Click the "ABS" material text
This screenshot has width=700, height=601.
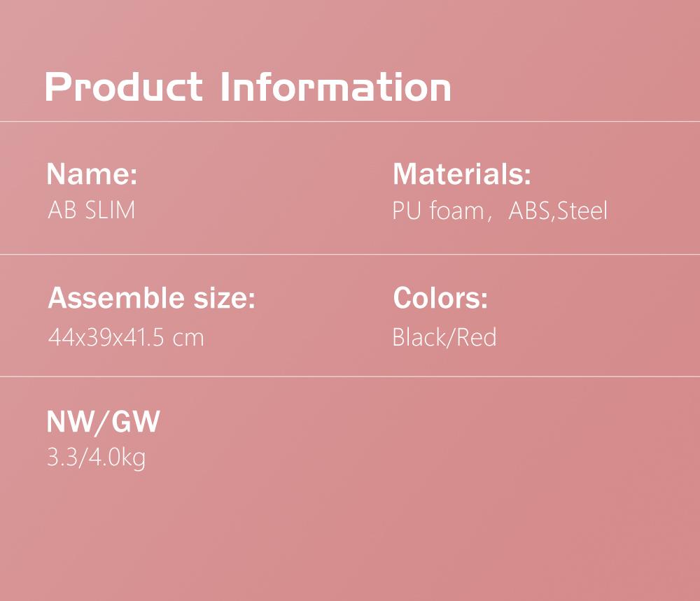[530, 211]
